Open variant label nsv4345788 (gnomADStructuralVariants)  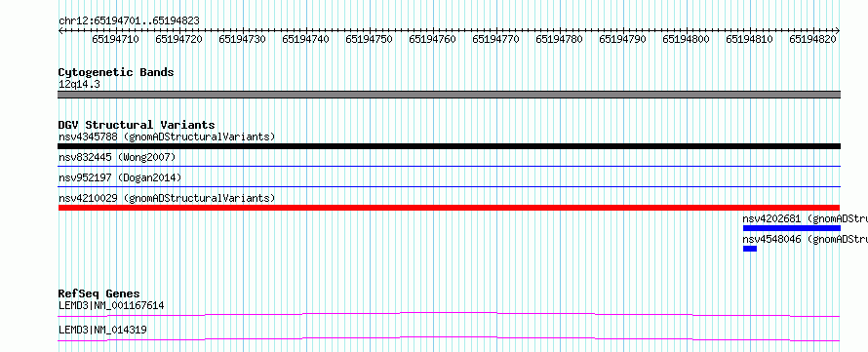click(167, 137)
